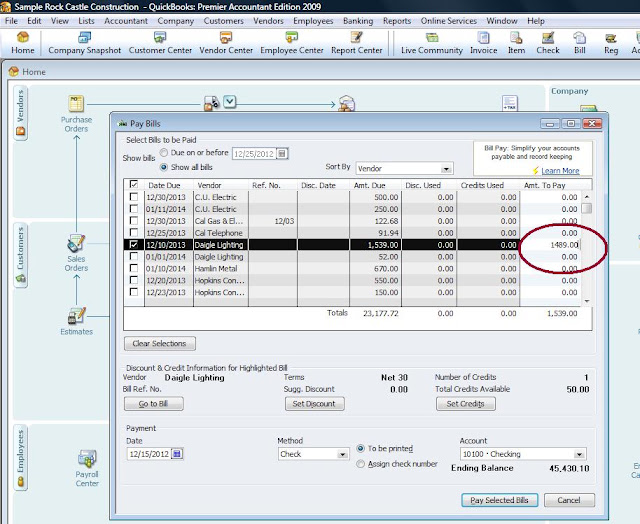Open the Banking menu

point(358,21)
